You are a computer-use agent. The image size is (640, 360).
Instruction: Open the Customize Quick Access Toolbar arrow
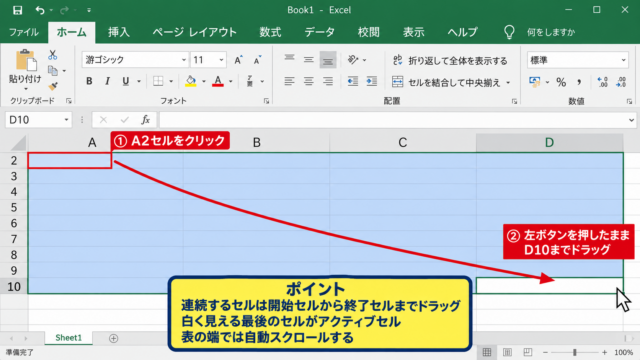tap(89, 10)
